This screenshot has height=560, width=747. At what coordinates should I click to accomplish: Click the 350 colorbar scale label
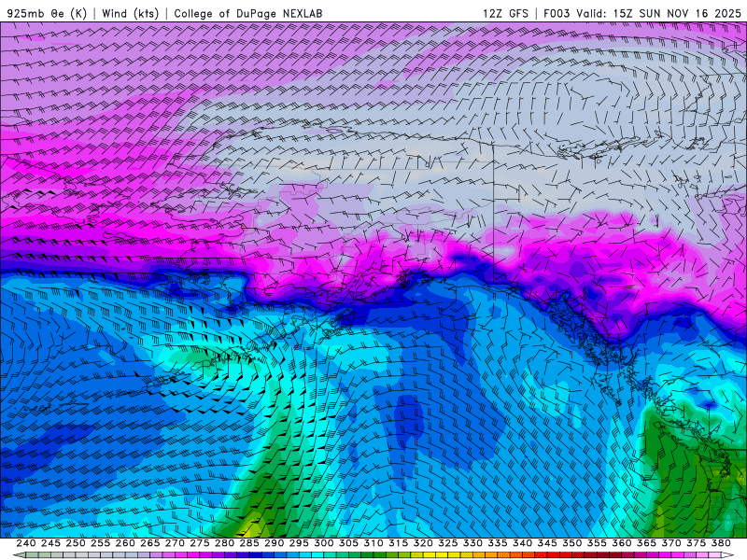pos(571,543)
